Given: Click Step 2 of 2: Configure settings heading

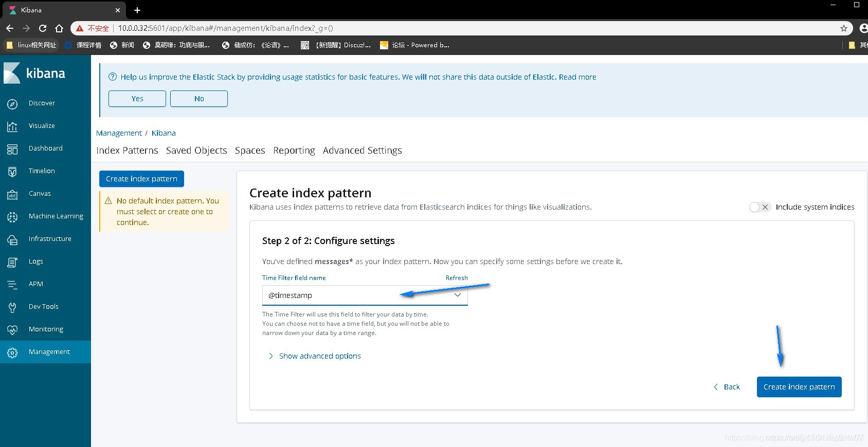Looking at the screenshot, I should pos(329,241).
